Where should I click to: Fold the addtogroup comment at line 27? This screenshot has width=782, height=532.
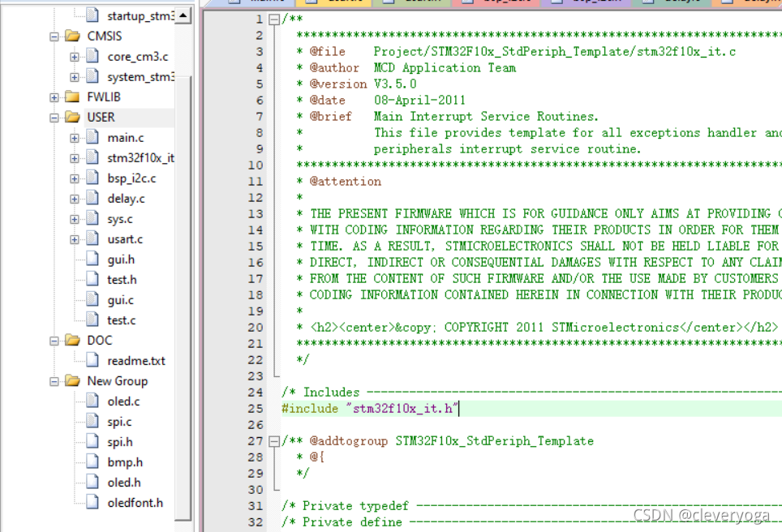coord(274,441)
